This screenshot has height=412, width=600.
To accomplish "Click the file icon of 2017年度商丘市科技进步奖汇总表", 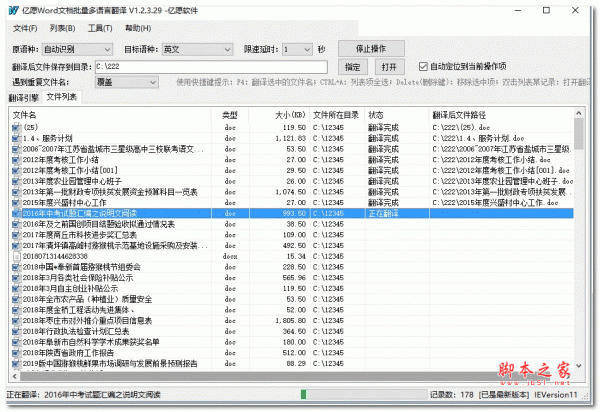I will tap(16, 234).
